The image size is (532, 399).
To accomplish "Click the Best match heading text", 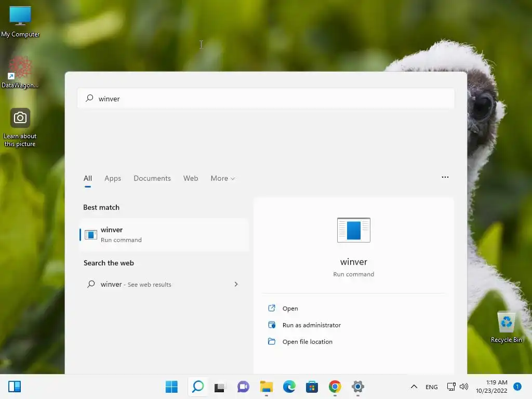I will [101, 207].
